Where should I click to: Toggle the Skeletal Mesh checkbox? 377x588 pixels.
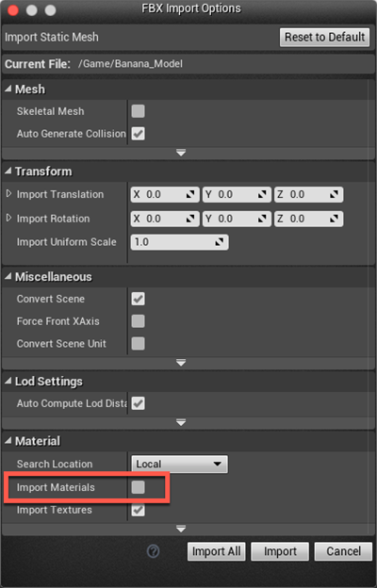[x=138, y=111]
